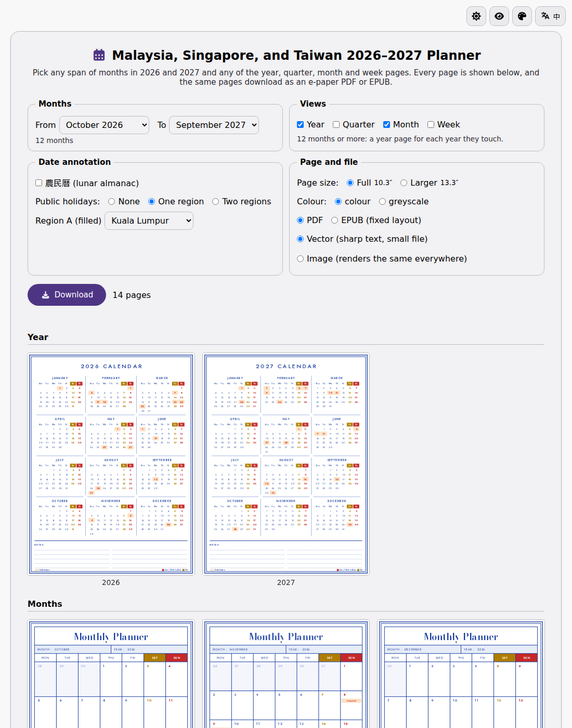Viewport: 572px width, 728px height.
Task: Select PDF file format
Action: pyautogui.click(x=301, y=220)
